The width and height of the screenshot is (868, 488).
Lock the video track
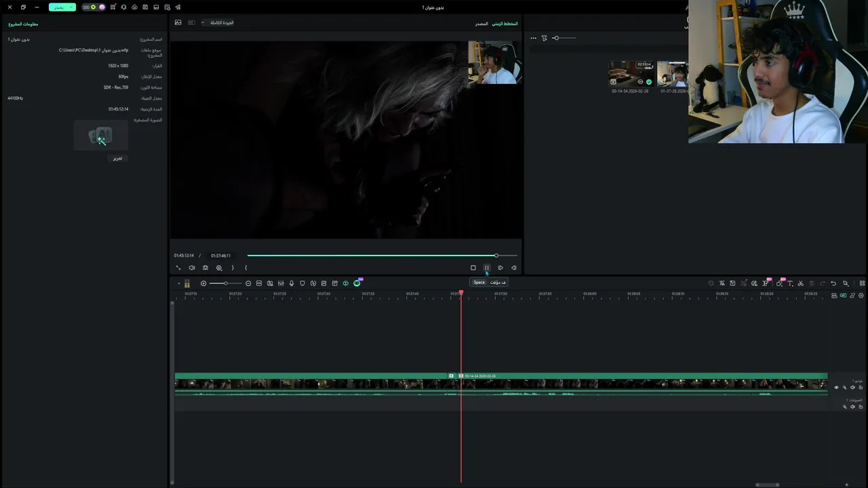[x=861, y=388]
